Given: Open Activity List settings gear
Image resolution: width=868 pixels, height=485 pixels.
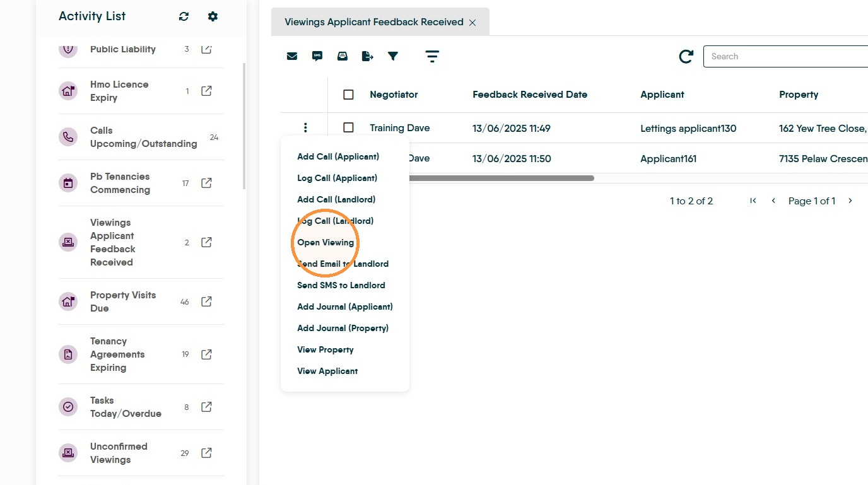Looking at the screenshot, I should 213,16.
